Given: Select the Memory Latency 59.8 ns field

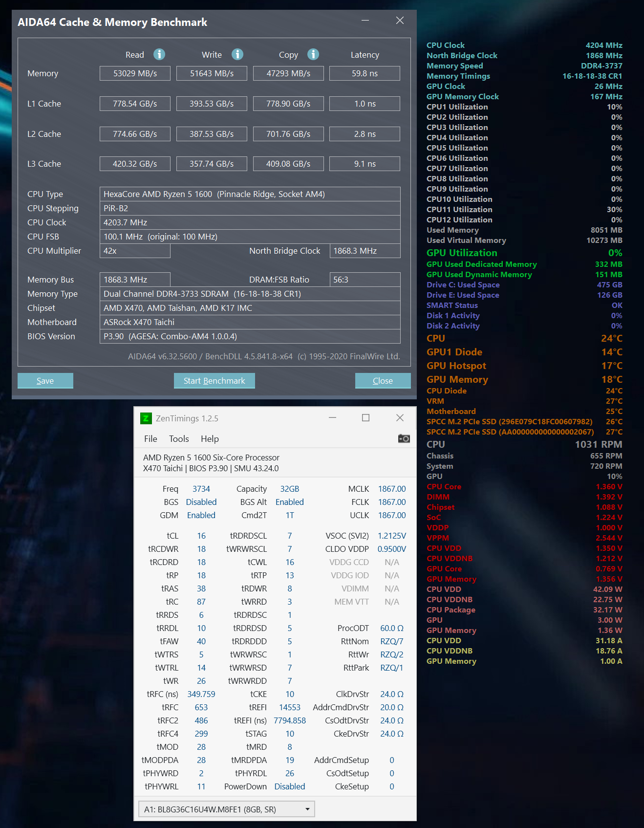Looking at the screenshot, I should [365, 73].
